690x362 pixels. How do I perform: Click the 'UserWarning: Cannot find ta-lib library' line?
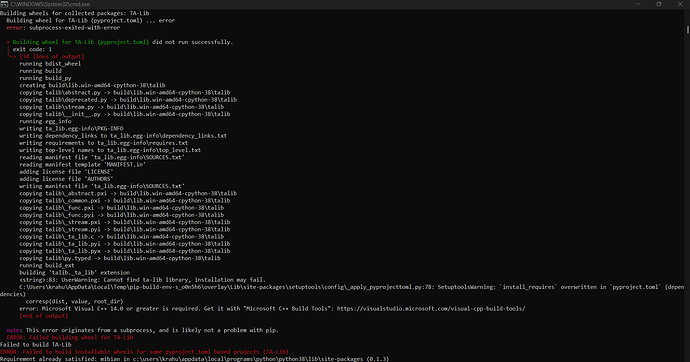(143, 280)
